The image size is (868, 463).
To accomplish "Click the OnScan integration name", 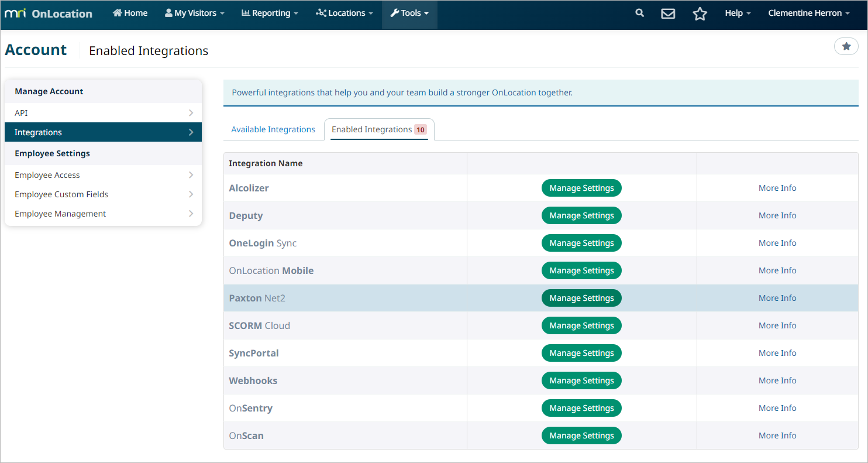I will click(246, 435).
